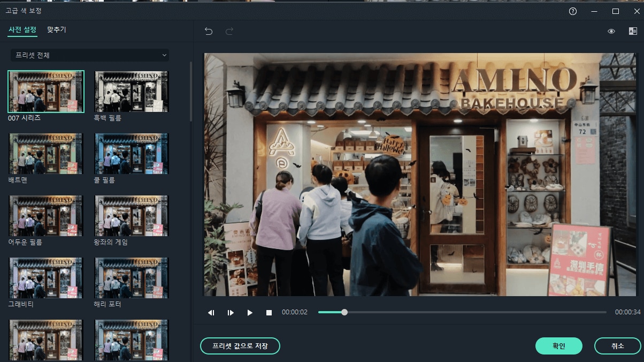Step back one frame
The image size is (644, 362).
(x=211, y=312)
